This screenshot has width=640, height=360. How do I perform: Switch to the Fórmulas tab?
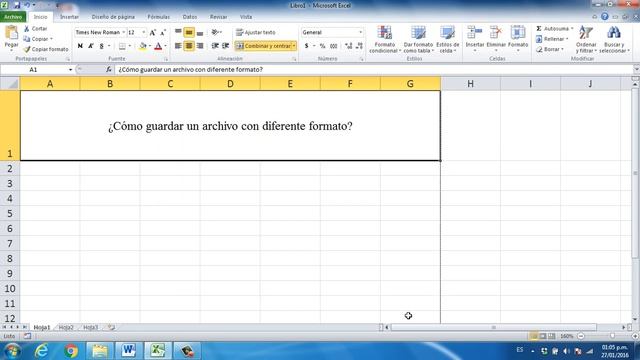click(x=159, y=17)
